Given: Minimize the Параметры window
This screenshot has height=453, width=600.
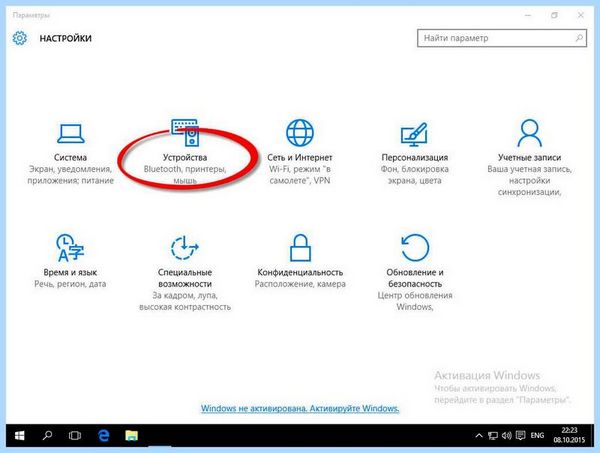Looking at the screenshot, I should [528, 15].
